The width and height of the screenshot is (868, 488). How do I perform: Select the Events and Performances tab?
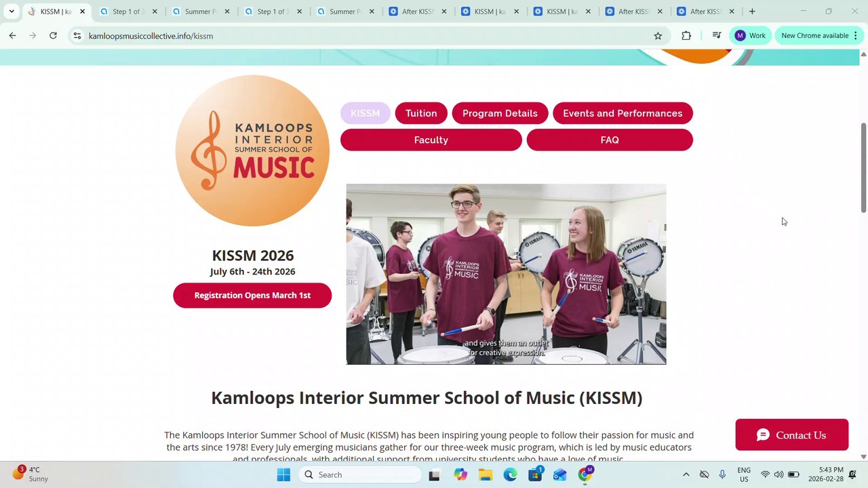pos(623,113)
